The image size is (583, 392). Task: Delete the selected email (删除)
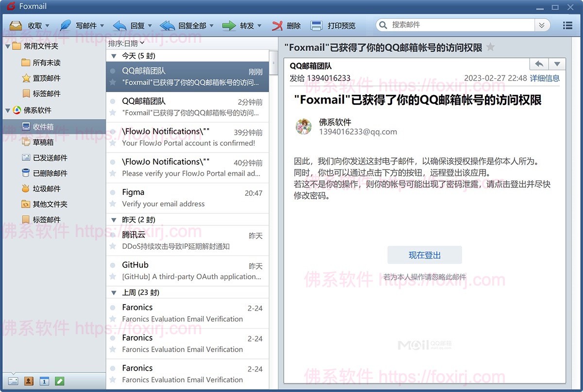pyautogui.click(x=277, y=26)
